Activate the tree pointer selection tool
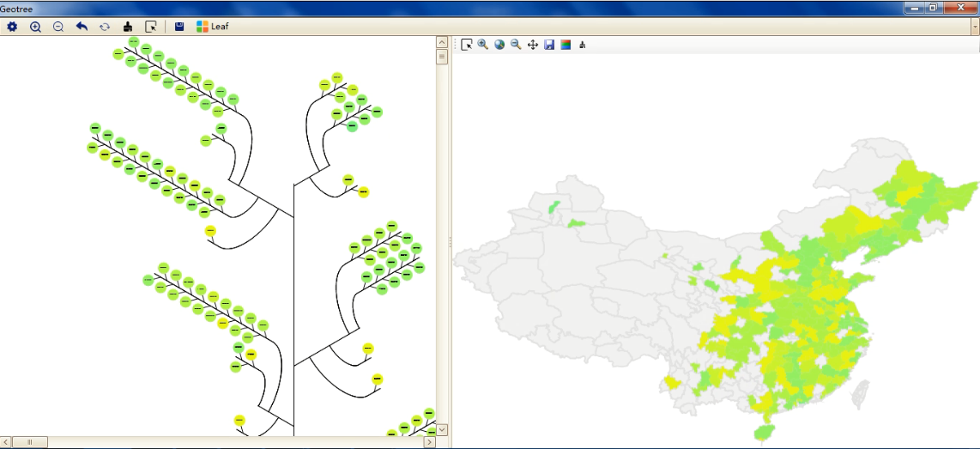Image resolution: width=980 pixels, height=449 pixels. tap(151, 27)
